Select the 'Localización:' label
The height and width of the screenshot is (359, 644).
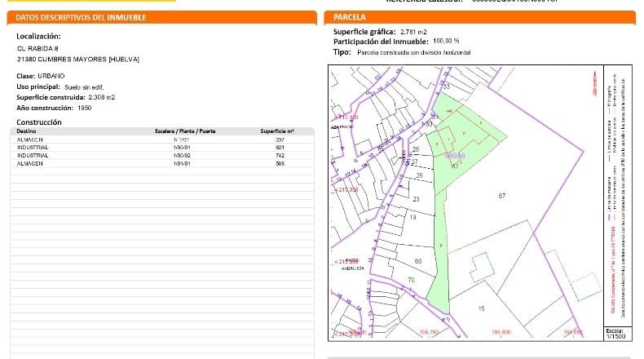tap(38, 36)
